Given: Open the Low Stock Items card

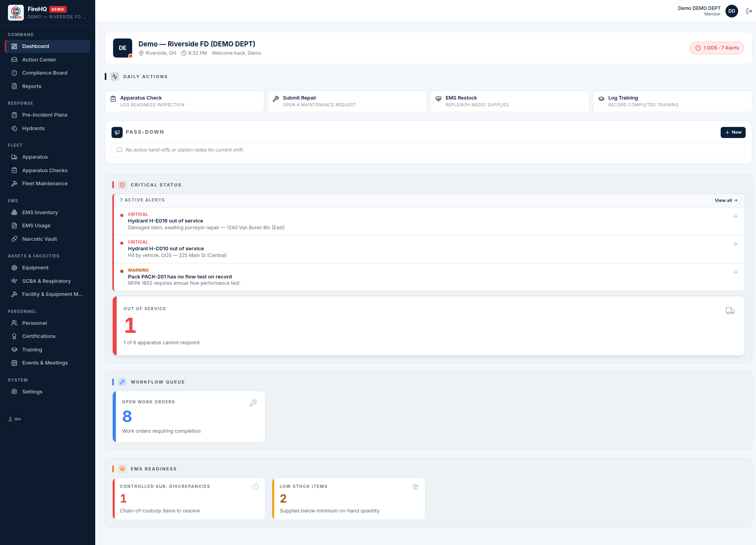Looking at the screenshot, I should point(348,499).
